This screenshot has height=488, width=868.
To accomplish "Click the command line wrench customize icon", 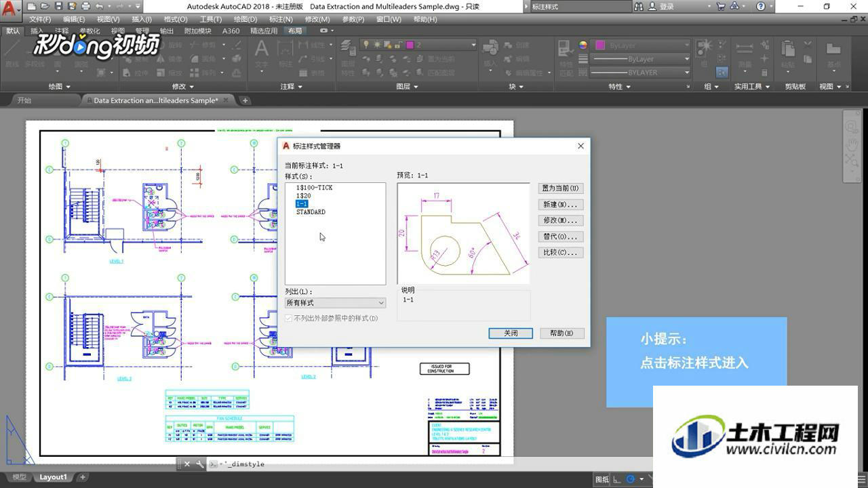I will click(x=199, y=464).
